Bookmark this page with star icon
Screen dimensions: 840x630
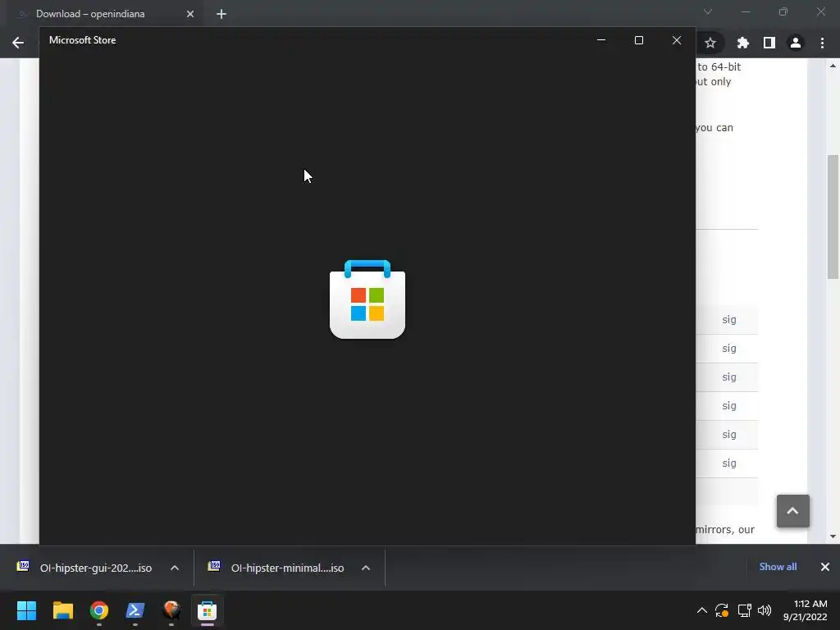pyautogui.click(x=710, y=43)
